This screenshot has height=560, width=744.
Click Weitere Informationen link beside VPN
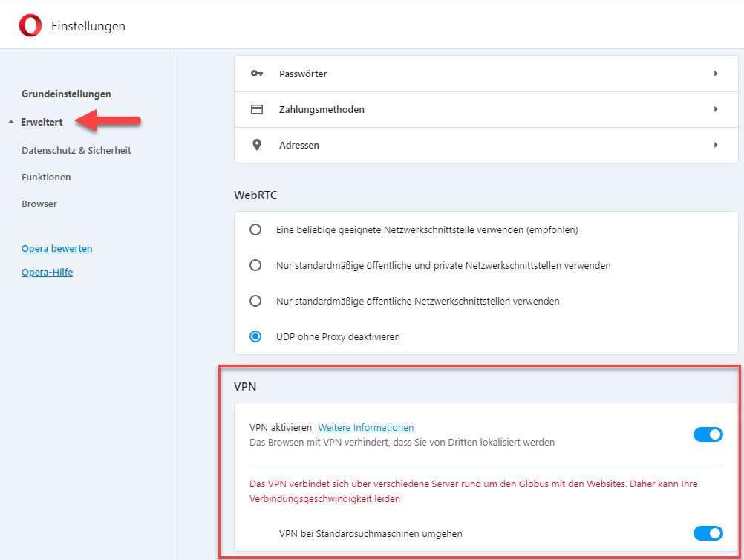pos(365,427)
